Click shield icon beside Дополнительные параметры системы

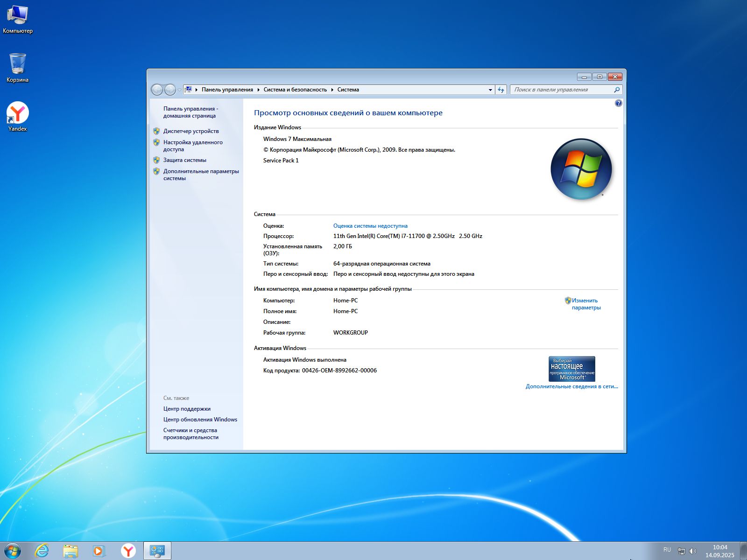point(156,171)
